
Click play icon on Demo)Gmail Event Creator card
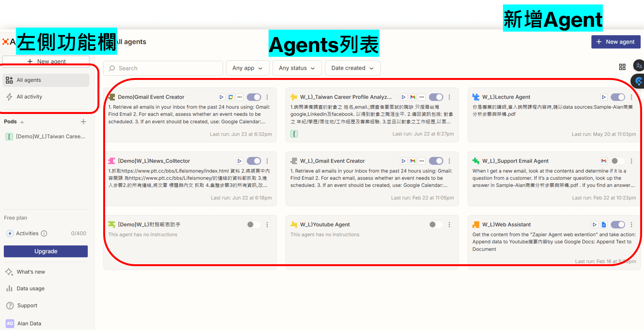coord(221,97)
